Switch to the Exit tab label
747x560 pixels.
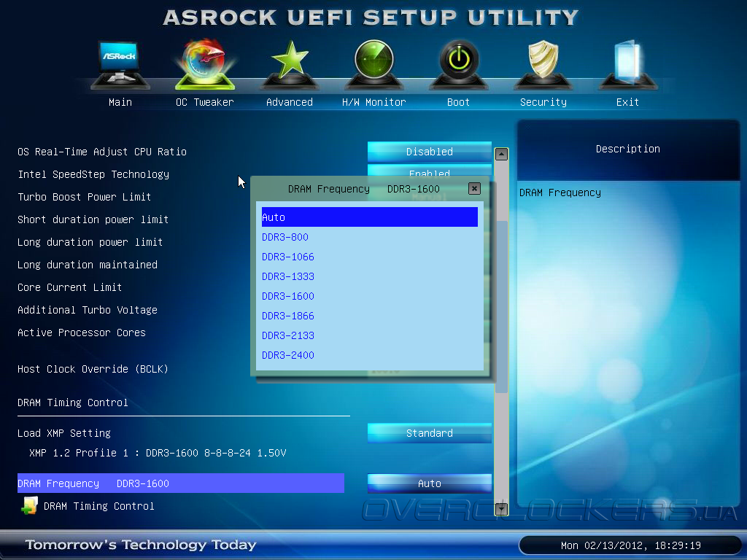point(627,102)
